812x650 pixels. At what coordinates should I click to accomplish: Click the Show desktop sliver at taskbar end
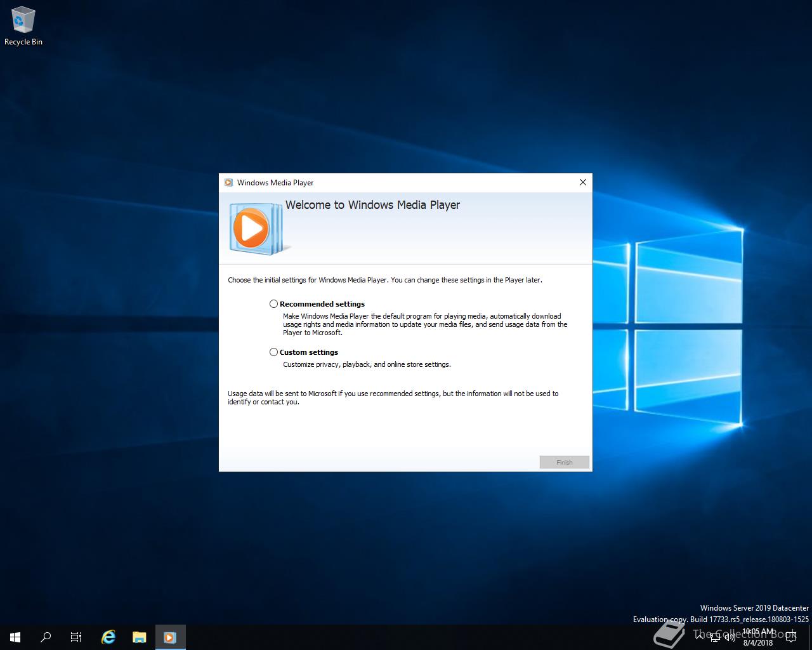pos(810,637)
